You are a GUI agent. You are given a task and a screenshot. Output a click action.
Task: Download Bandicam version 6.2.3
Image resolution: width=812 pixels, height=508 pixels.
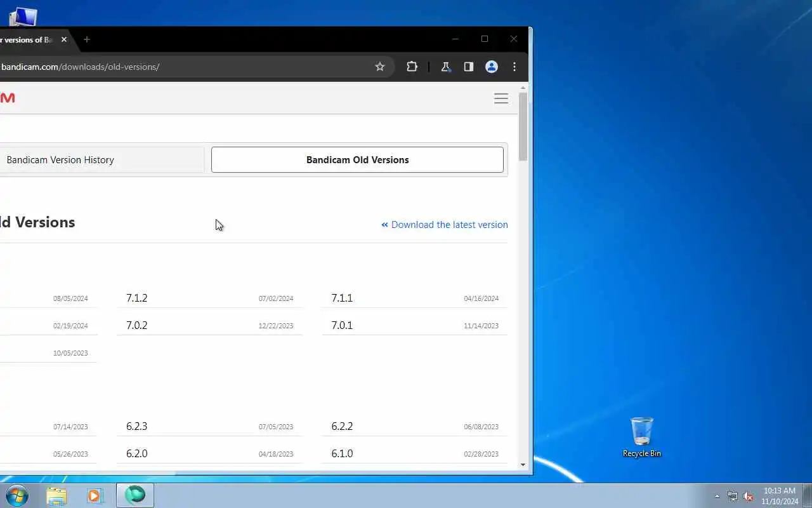pyautogui.click(x=137, y=426)
